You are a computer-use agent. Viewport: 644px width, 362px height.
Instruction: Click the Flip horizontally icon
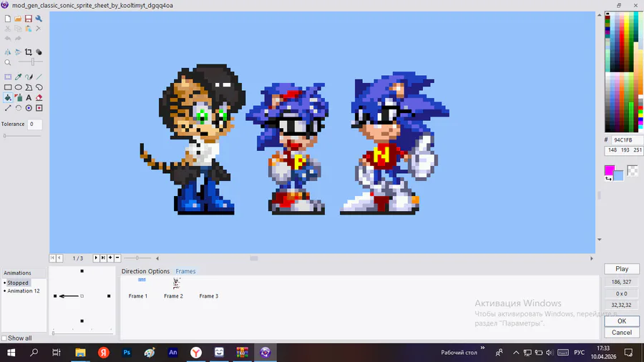(x=7, y=52)
